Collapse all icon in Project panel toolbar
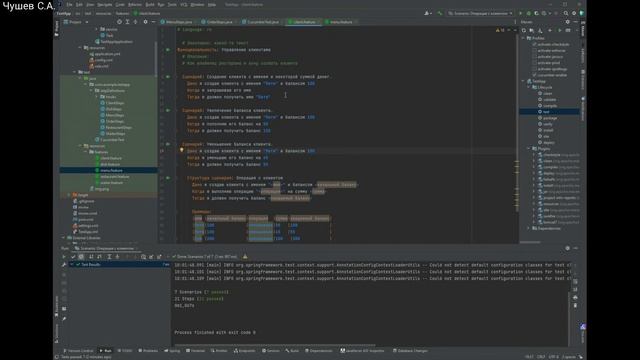 click(136, 22)
